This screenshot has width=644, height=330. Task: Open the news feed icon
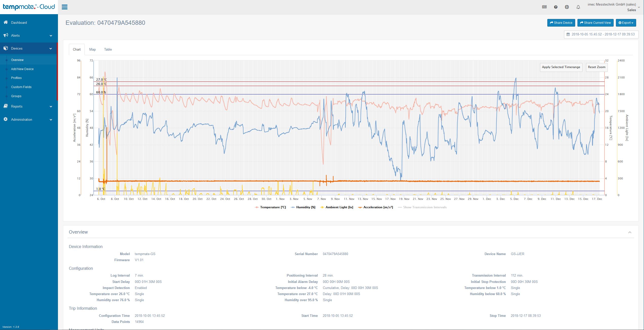544,7
